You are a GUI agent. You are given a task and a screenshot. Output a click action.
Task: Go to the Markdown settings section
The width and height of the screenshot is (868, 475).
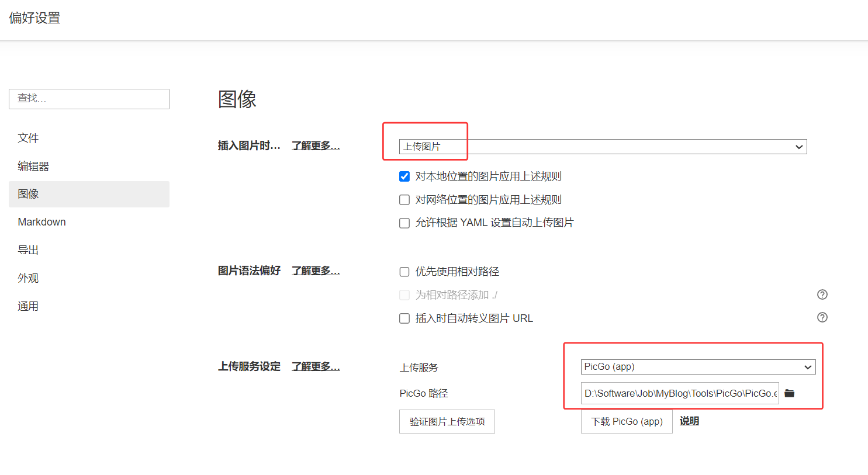[42, 222]
